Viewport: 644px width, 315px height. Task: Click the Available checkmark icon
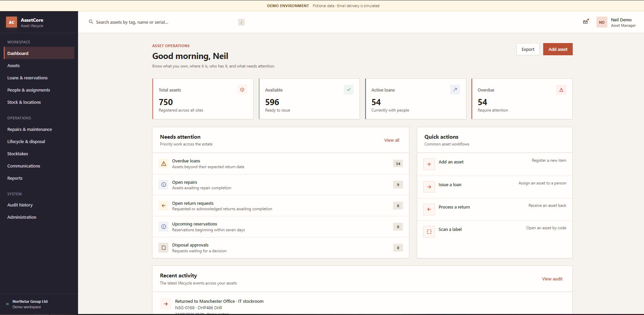pos(349,90)
